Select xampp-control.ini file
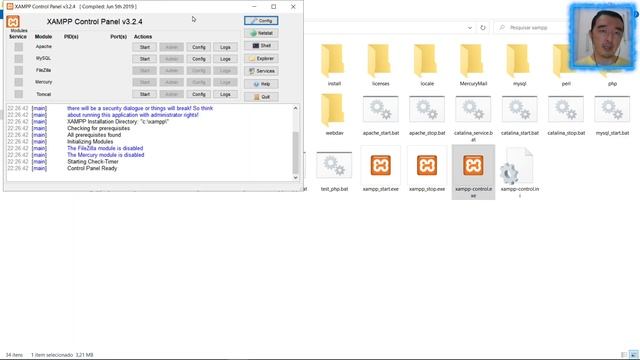640x360 pixels. click(520, 172)
